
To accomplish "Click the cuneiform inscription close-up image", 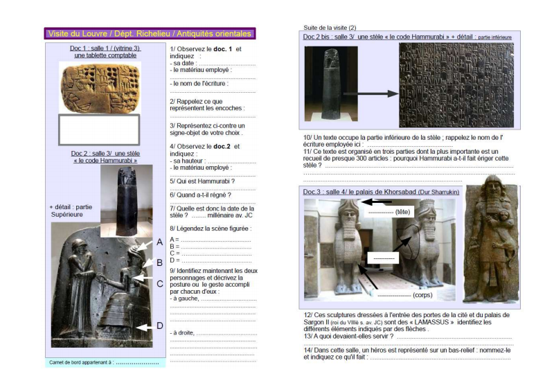I will tap(456, 85).
